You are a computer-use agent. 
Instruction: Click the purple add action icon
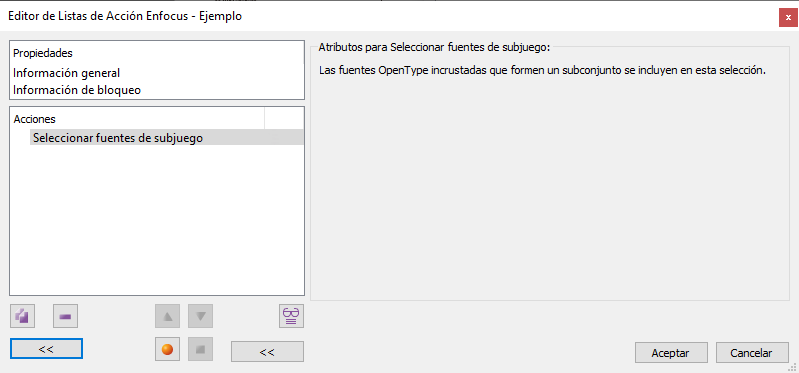click(x=22, y=316)
